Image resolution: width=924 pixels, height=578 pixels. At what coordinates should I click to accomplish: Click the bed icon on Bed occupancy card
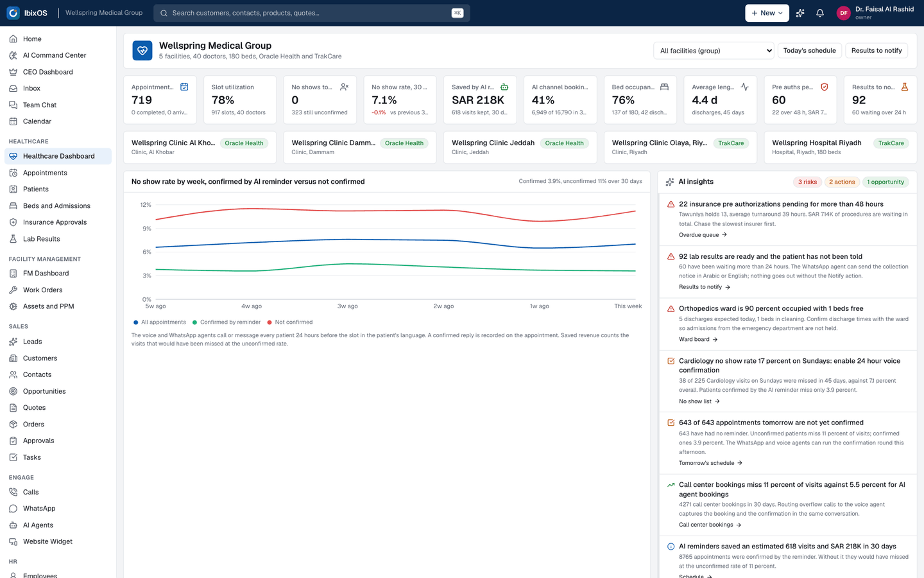pyautogui.click(x=664, y=87)
